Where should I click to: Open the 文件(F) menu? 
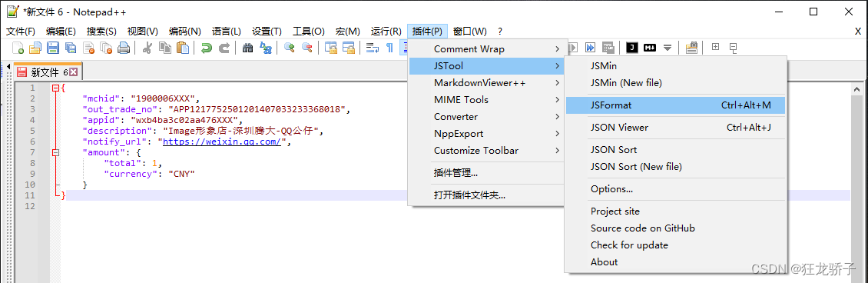21,31
